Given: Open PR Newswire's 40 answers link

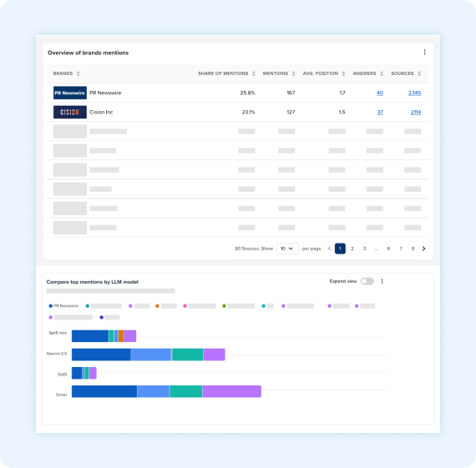Looking at the screenshot, I should pyautogui.click(x=379, y=93).
